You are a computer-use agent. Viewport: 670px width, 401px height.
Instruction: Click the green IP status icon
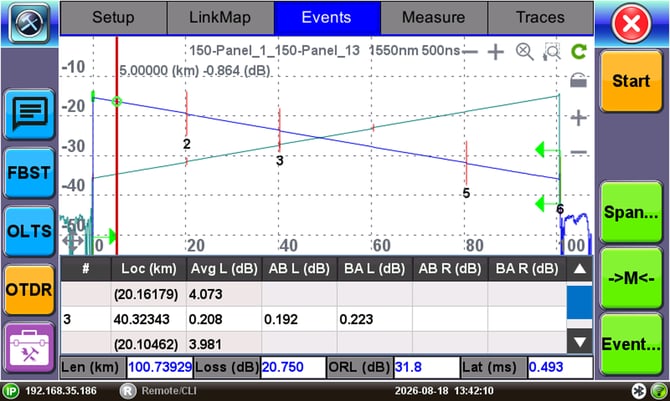(11, 391)
